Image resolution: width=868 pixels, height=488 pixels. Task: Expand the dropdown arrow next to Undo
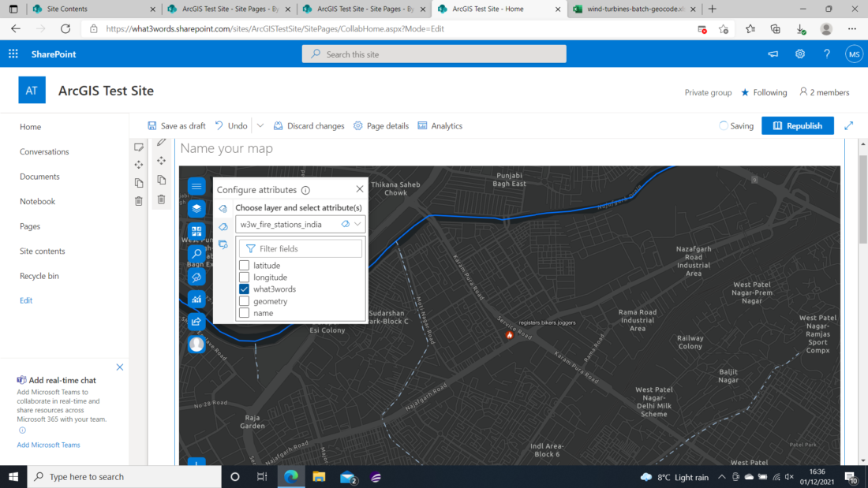(x=260, y=125)
